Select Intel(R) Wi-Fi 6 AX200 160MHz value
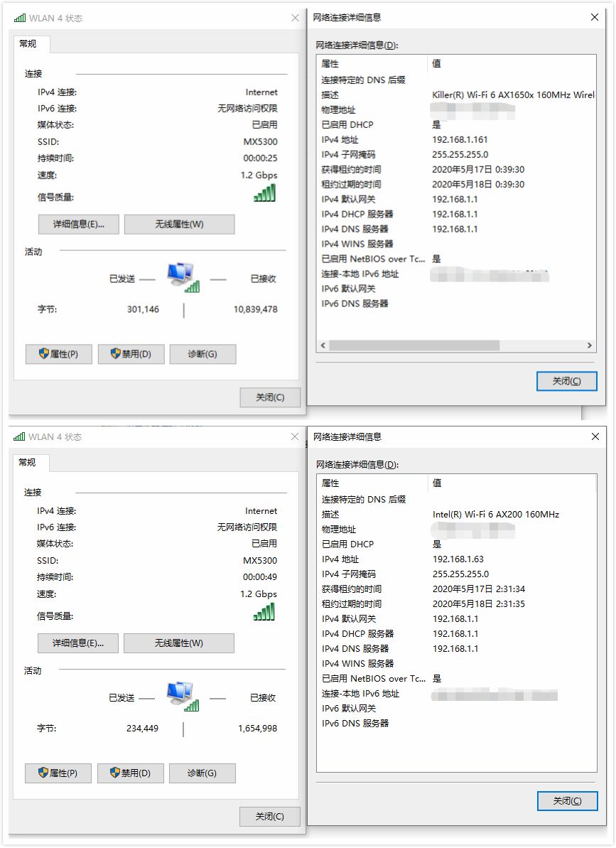Screen dimensions: 616x848 click(x=496, y=515)
